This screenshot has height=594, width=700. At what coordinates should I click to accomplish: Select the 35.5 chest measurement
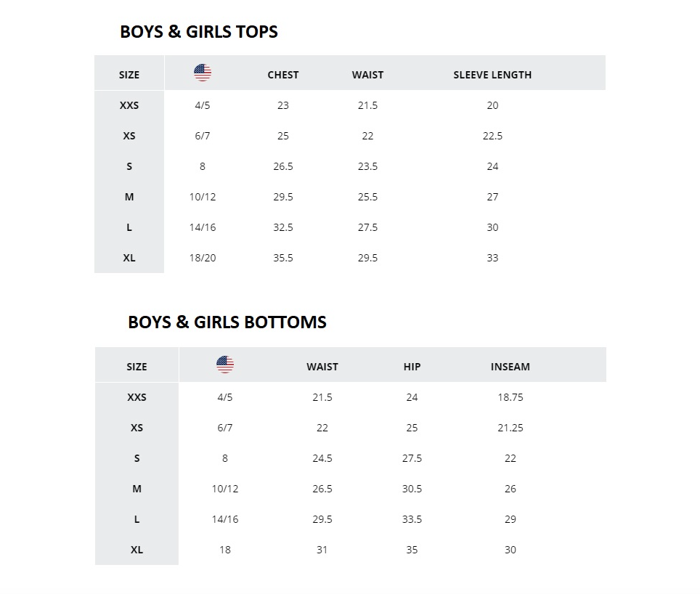click(x=283, y=258)
